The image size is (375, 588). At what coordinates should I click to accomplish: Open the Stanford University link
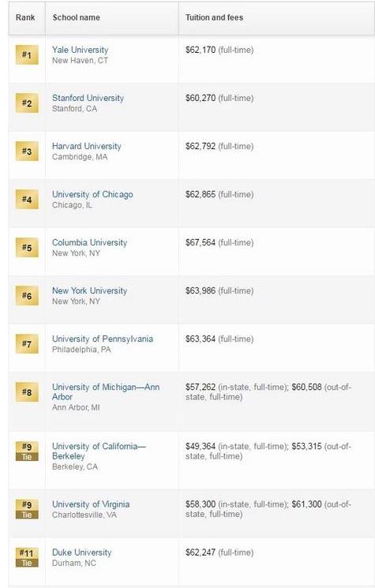[88, 98]
